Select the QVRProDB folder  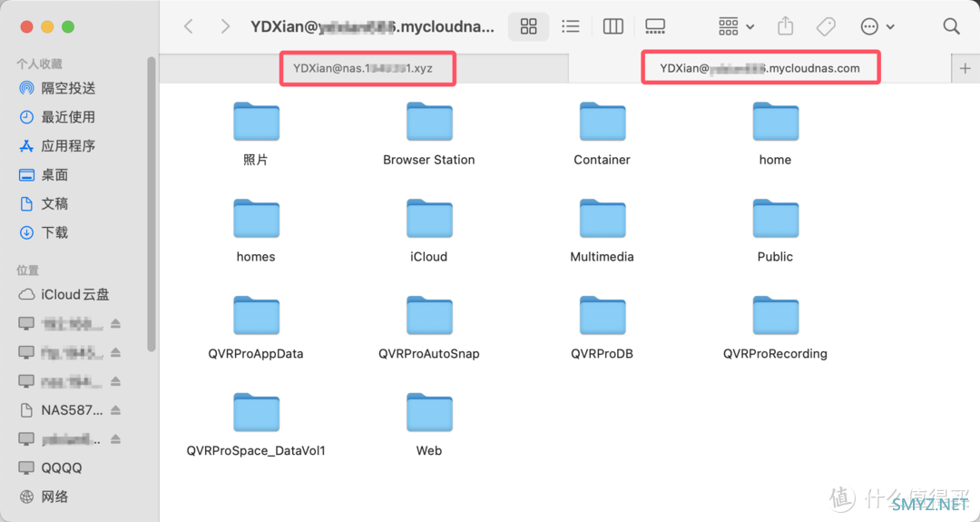[x=602, y=326]
